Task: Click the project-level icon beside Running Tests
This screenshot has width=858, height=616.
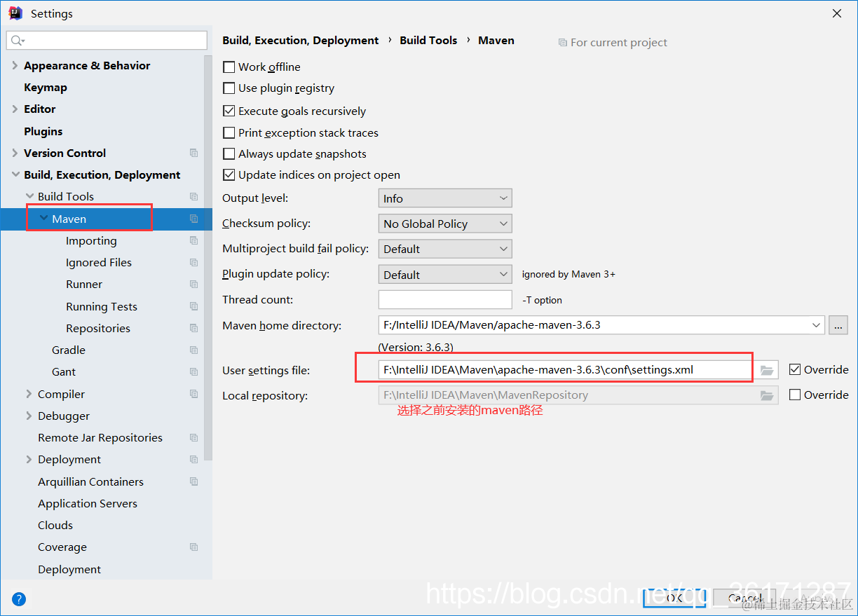Action: point(194,306)
